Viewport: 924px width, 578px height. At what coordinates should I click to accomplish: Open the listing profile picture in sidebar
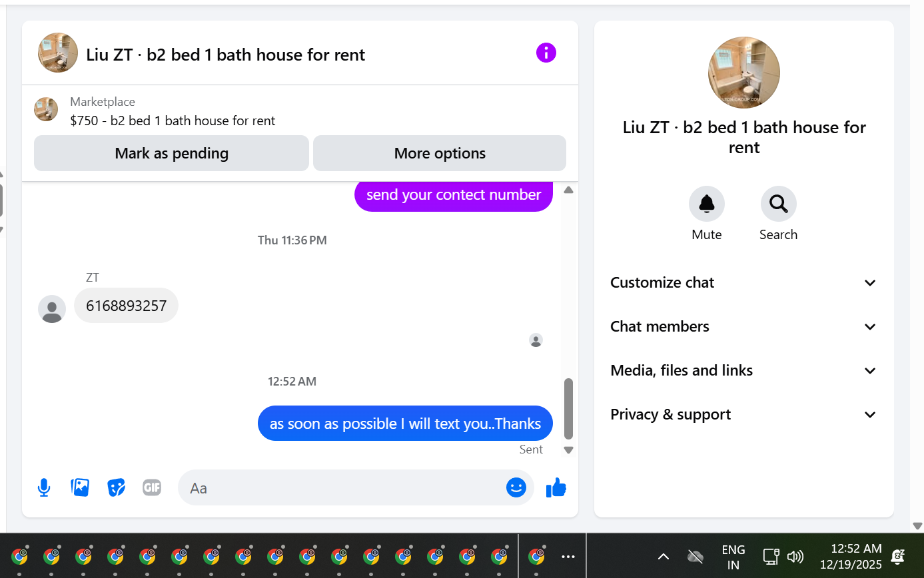[x=744, y=73]
